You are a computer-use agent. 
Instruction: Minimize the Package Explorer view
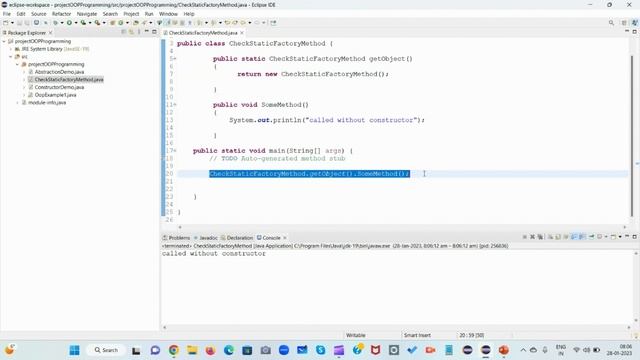tap(147, 31)
